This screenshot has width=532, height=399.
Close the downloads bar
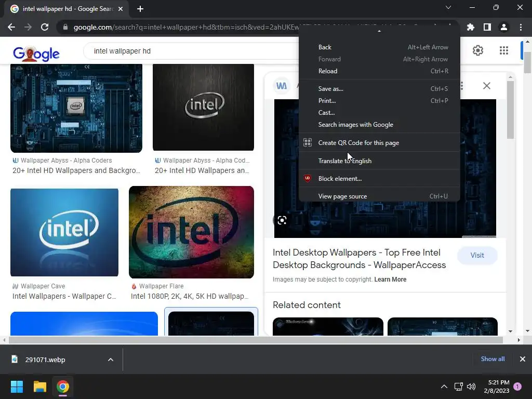coord(523,359)
